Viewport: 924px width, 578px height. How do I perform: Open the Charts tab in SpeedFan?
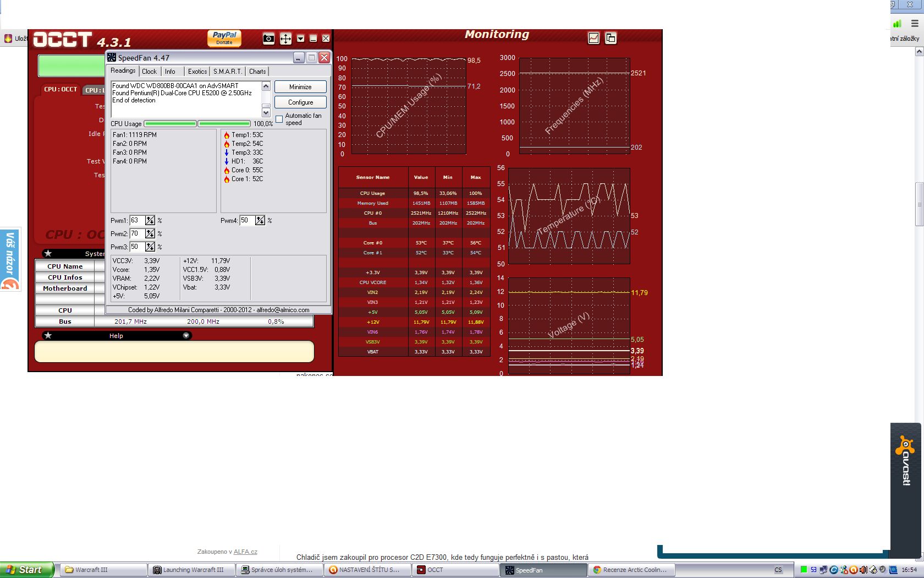click(x=257, y=72)
